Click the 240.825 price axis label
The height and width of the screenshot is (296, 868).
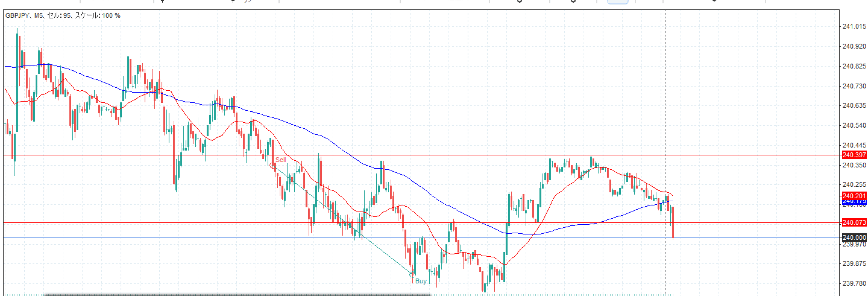tap(854, 66)
